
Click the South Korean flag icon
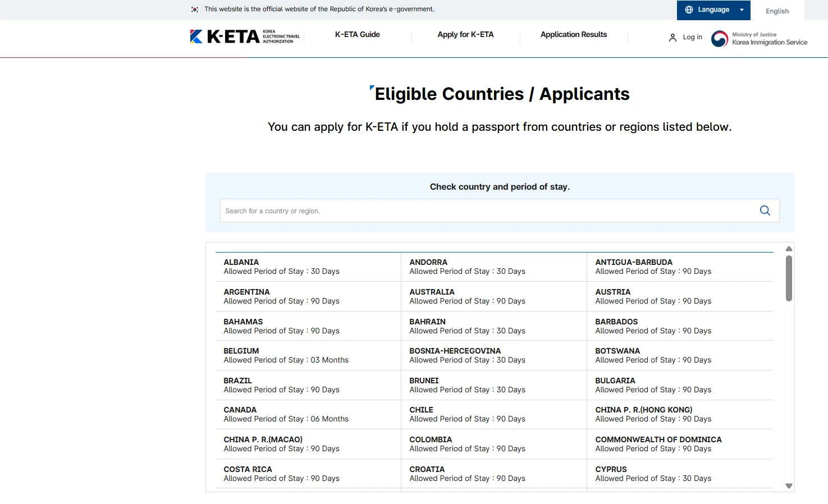[x=195, y=10]
